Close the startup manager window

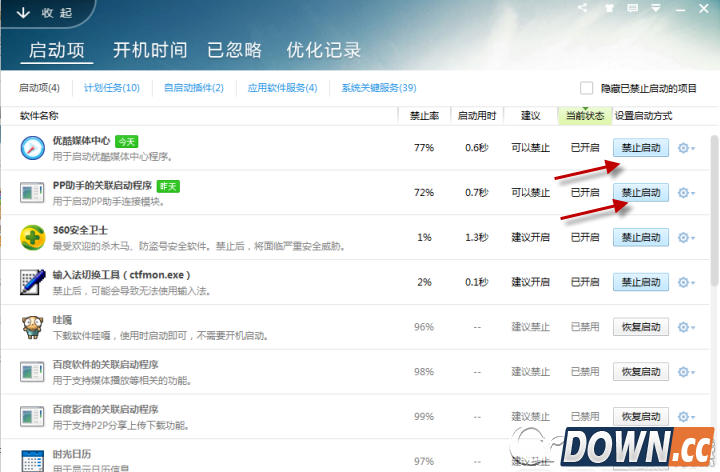point(703,8)
